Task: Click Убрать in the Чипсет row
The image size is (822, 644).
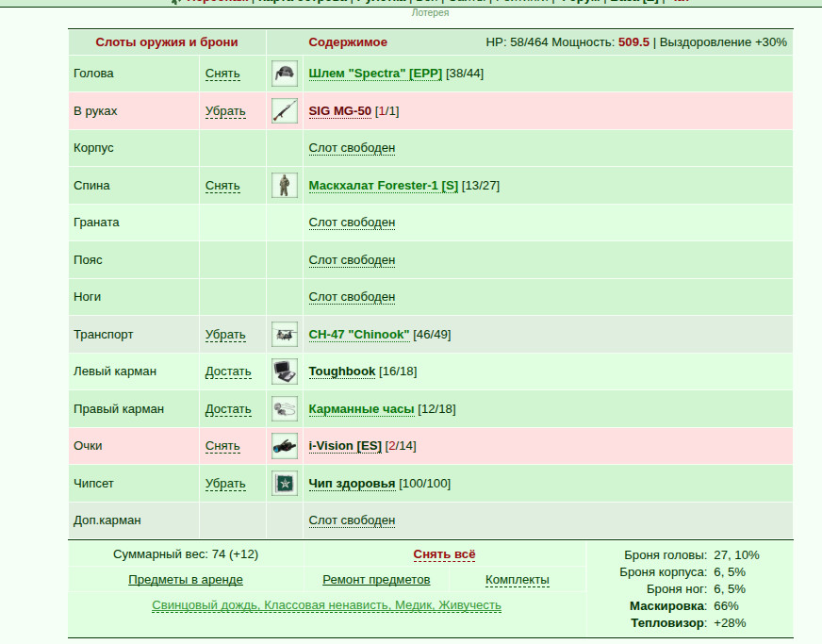Action: (x=225, y=484)
